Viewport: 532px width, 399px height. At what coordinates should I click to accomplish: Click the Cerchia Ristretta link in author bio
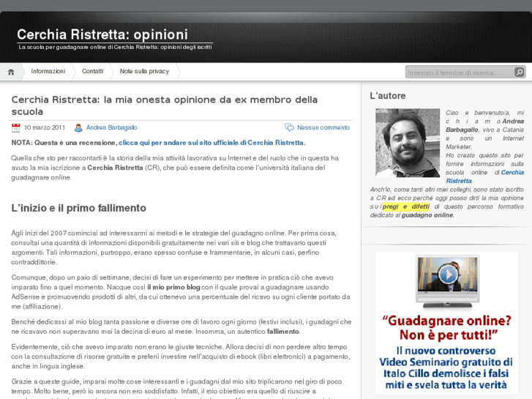485,176
